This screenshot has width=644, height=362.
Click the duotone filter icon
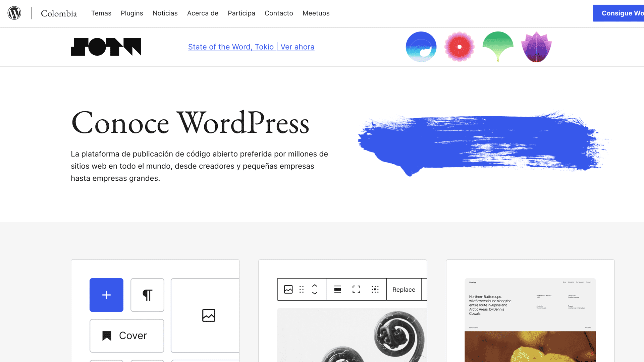pyautogui.click(x=375, y=289)
